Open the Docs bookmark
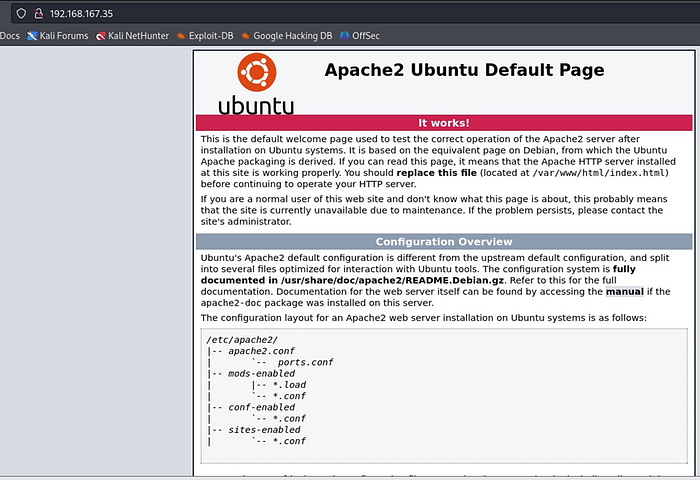This screenshot has height=480, width=700. [10, 36]
